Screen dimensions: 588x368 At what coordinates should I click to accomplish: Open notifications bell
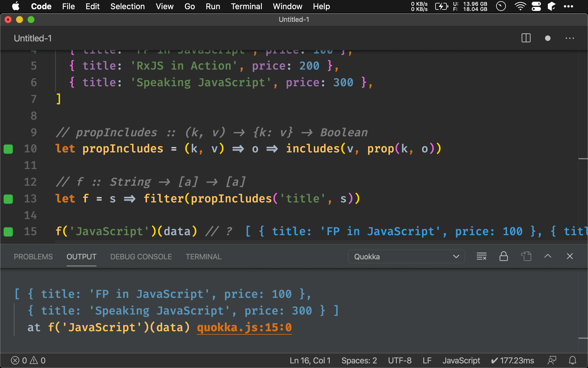click(572, 361)
